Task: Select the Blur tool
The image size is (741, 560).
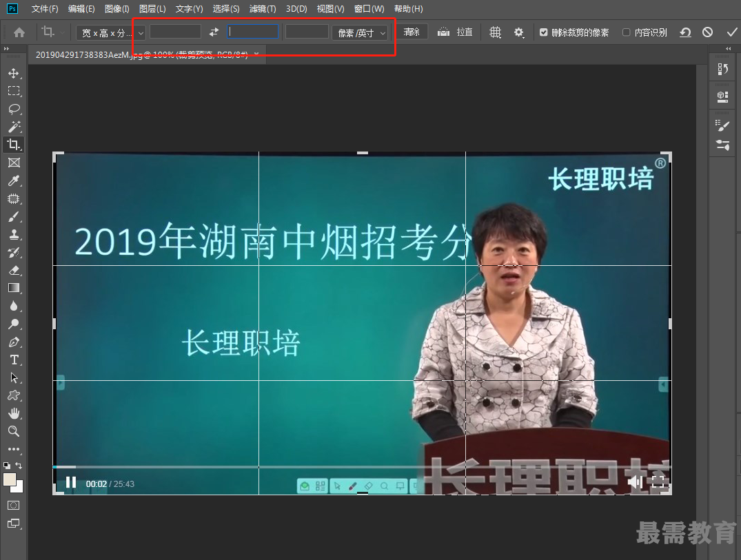Action: click(14, 306)
